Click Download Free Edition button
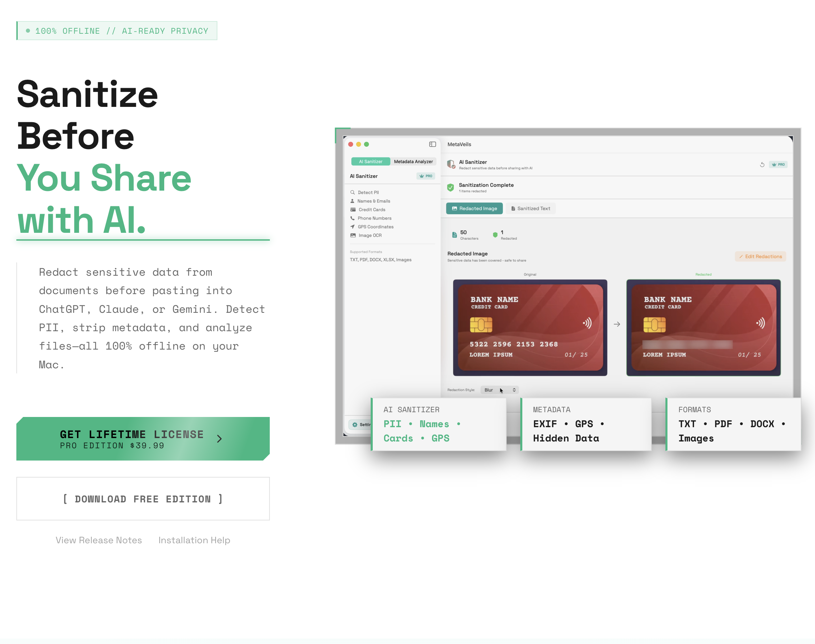This screenshot has width=815, height=644. (143, 499)
